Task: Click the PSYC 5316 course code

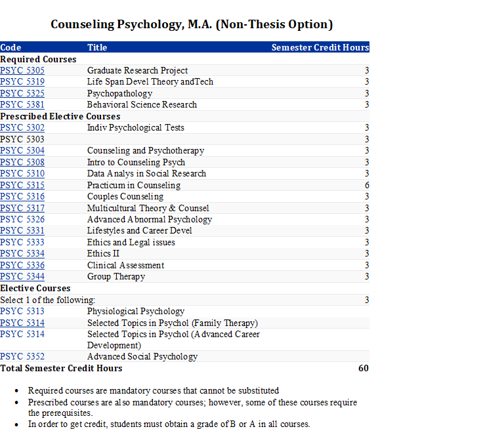Action: click(22, 196)
